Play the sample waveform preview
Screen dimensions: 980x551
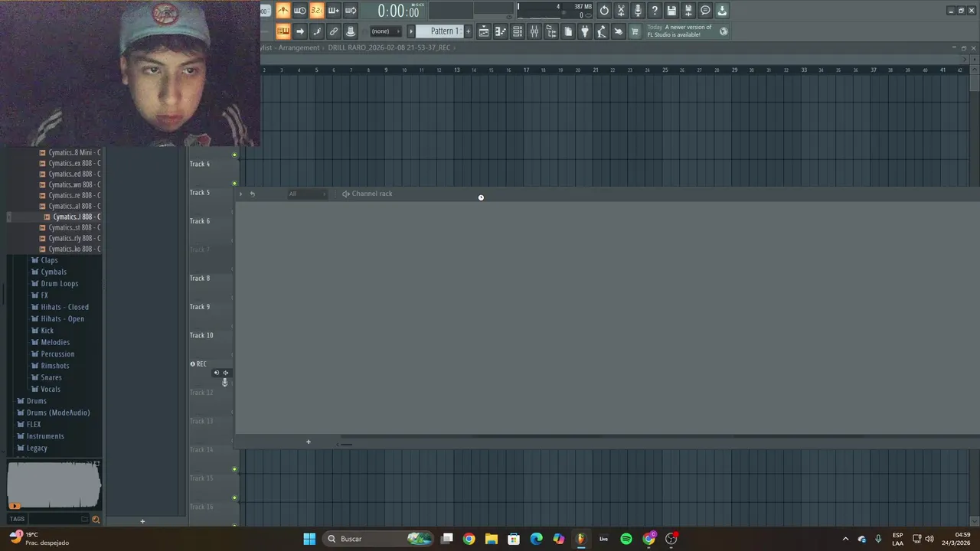(x=15, y=506)
